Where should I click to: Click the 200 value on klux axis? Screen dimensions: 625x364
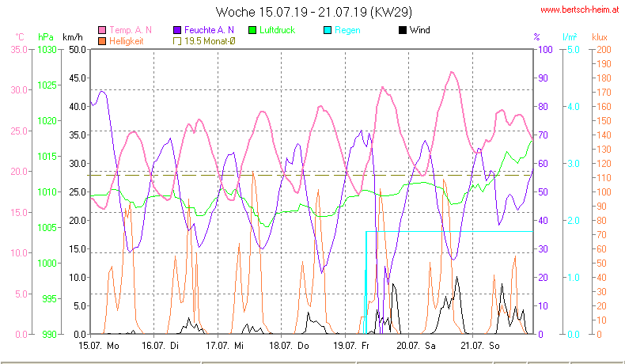click(604, 49)
